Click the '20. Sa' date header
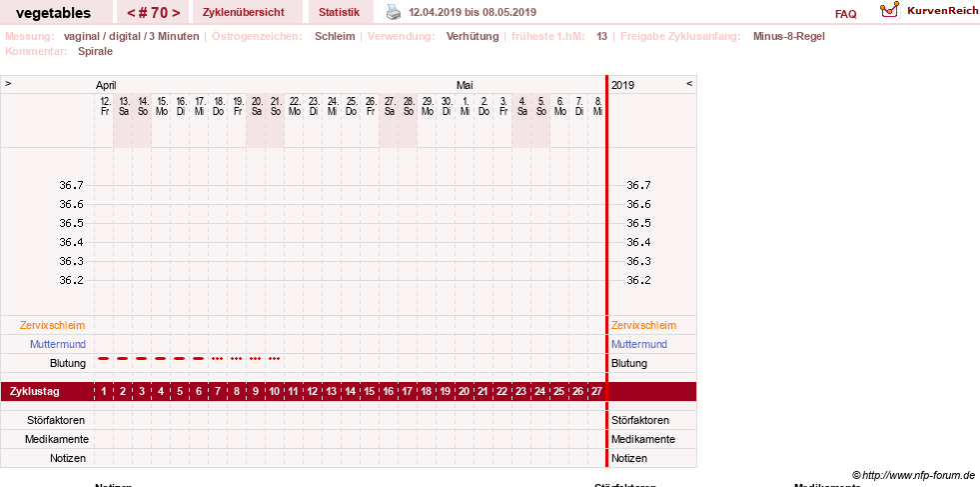The width and height of the screenshot is (980, 487). (257, 106)
